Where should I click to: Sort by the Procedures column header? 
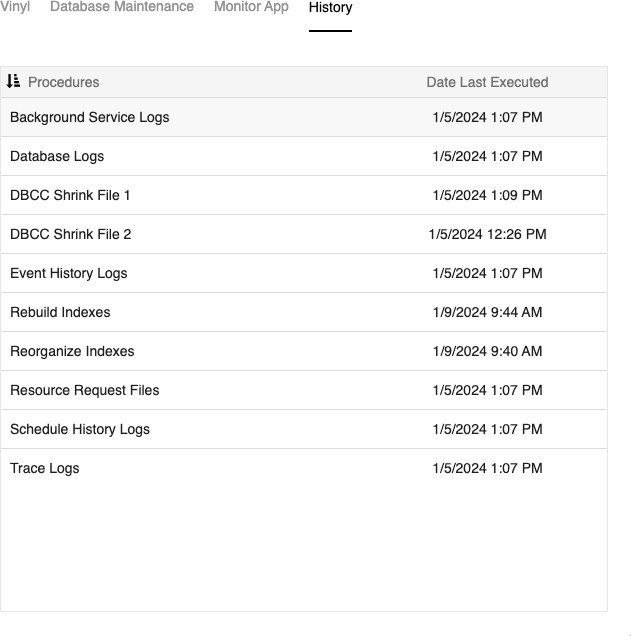[63, 82]
